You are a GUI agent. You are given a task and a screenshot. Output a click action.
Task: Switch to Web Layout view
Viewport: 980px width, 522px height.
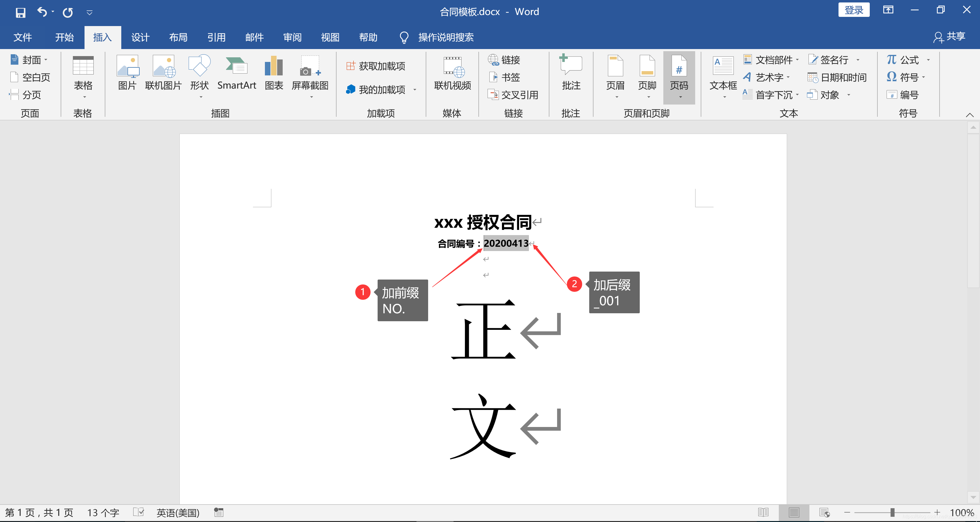[824, 512]
